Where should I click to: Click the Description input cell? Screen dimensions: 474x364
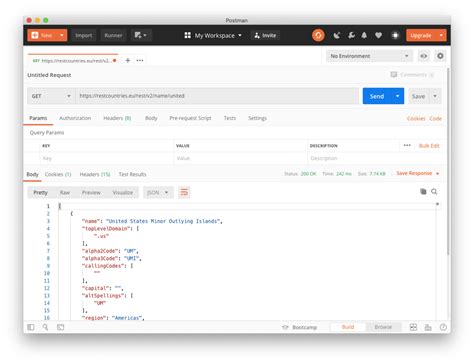375,158
